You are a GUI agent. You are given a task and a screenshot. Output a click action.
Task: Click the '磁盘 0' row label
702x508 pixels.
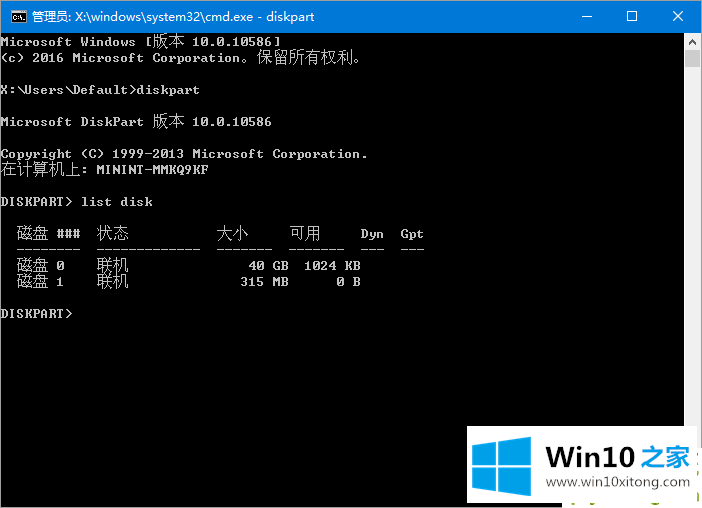(40, 265)
